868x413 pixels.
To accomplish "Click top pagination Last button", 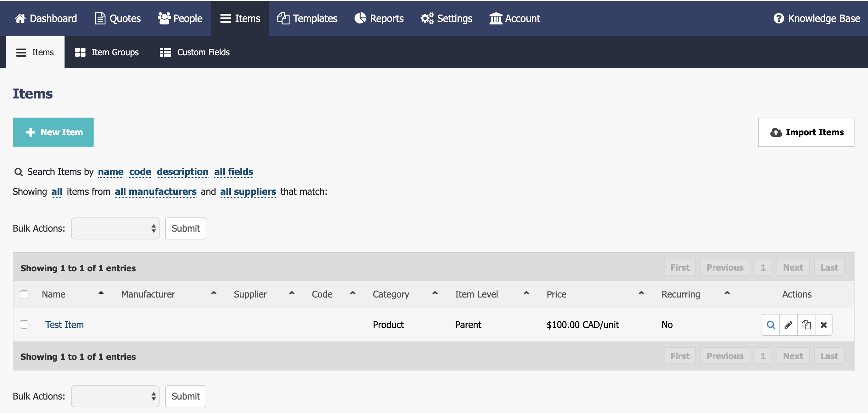I will click(x=829, y=268).
